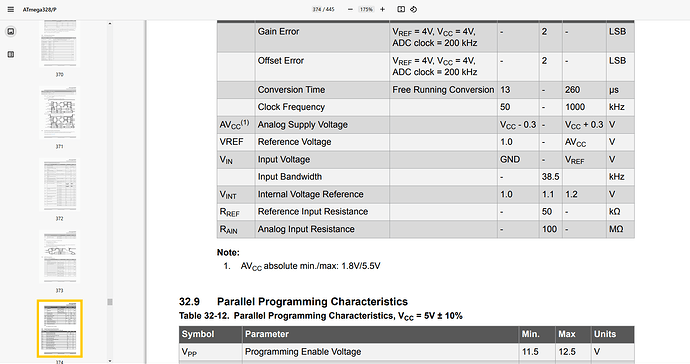Click the fit to page icon
Screen dimensions: 690x364
(x=401, y=9)
